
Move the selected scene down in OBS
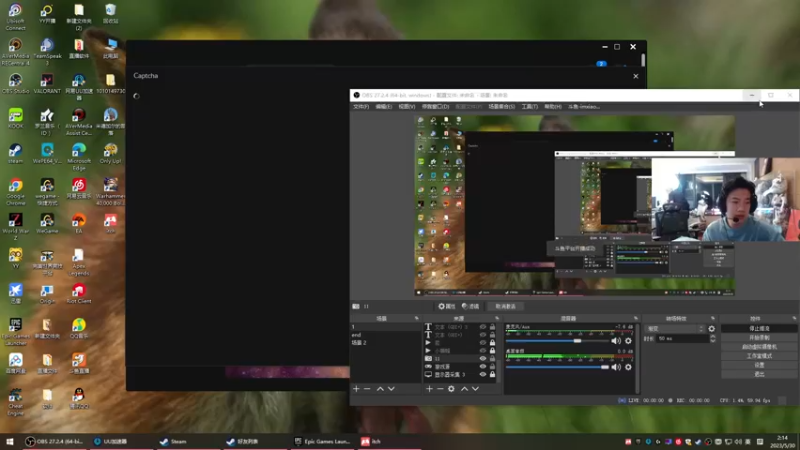391,389
